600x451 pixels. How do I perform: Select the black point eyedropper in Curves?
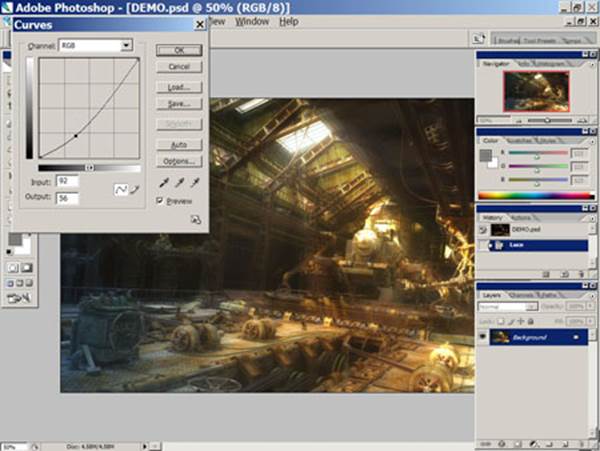coord(164,182)
